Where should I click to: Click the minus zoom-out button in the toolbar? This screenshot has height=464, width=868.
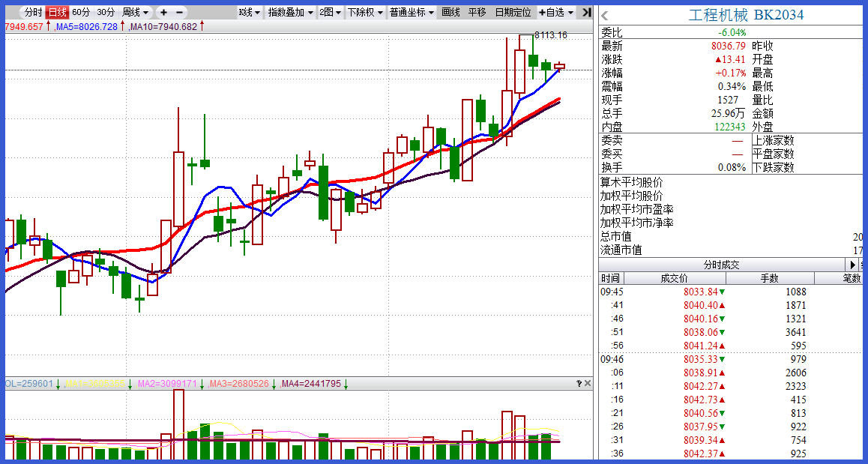(x=179, y=13)
